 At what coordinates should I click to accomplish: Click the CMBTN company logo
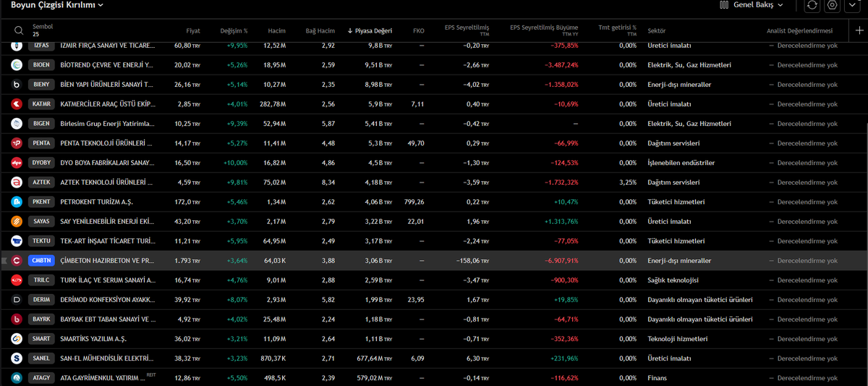click(x=17, y=261)
